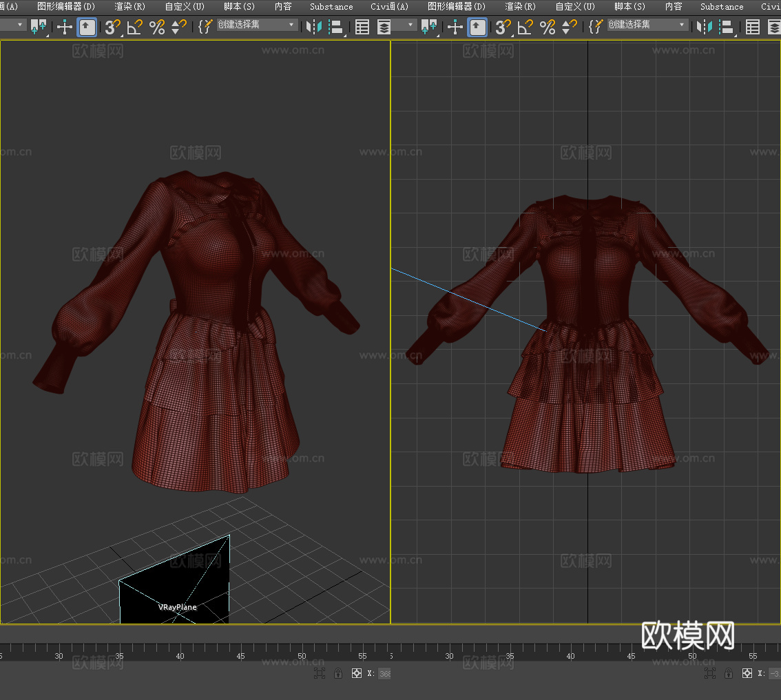Screen dimensions: 781x700
Task: Click Align tool in left window
Action: 337,27
